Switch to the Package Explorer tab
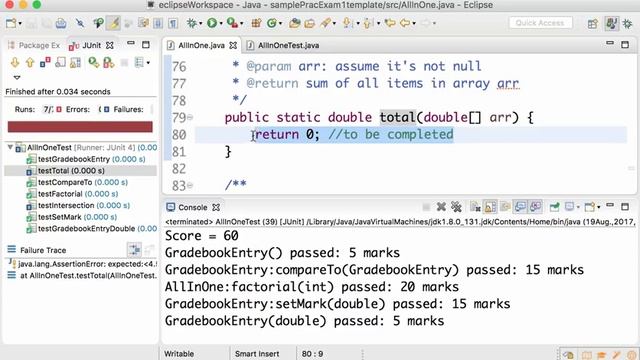Image resolution: width=640 pixels, height=360 pixels. pos(34,45)
